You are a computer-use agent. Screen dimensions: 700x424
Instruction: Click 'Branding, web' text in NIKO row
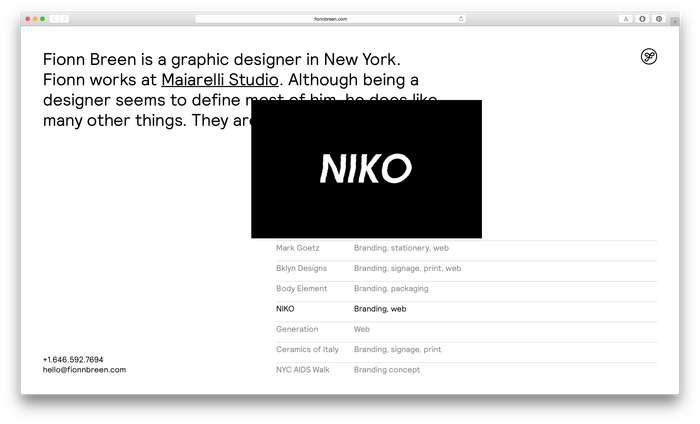tap(380, 309)
